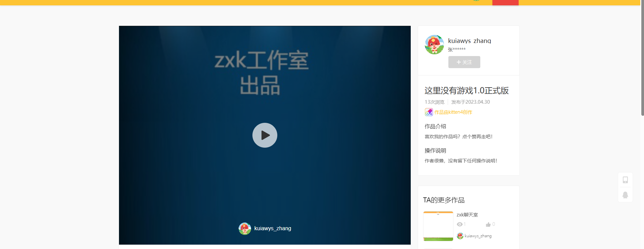Click the 操作说明 heading
Viewport: 644px width, 249px height.
click(x=435, y=151)
